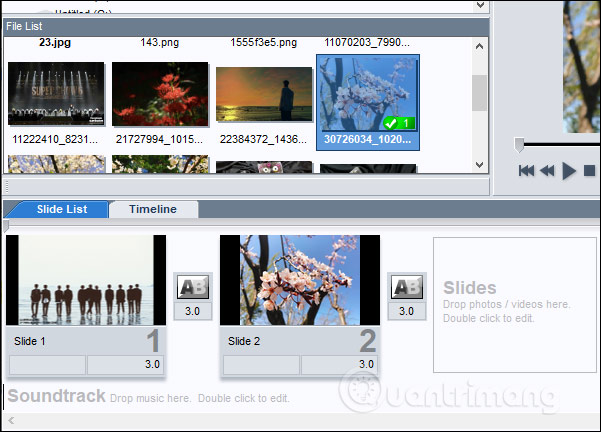
Task: Click the File List panel header
Action: click(246, 26)
